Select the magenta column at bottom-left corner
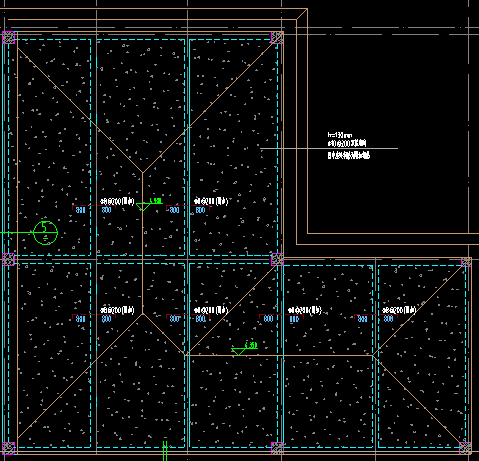Screen dimensions: 479x461 tap(9, 448)
